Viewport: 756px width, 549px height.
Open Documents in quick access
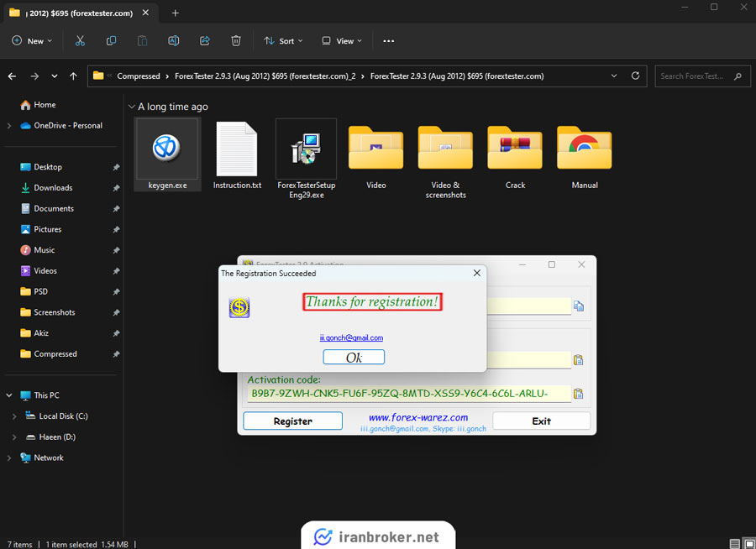tap(47, 208)
